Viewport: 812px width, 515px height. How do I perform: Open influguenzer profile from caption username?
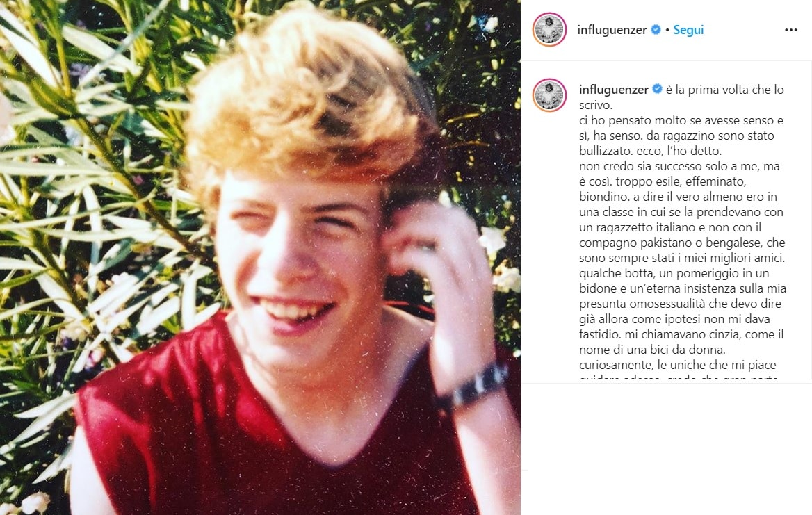pyautogui.click(x=614, y=90)
